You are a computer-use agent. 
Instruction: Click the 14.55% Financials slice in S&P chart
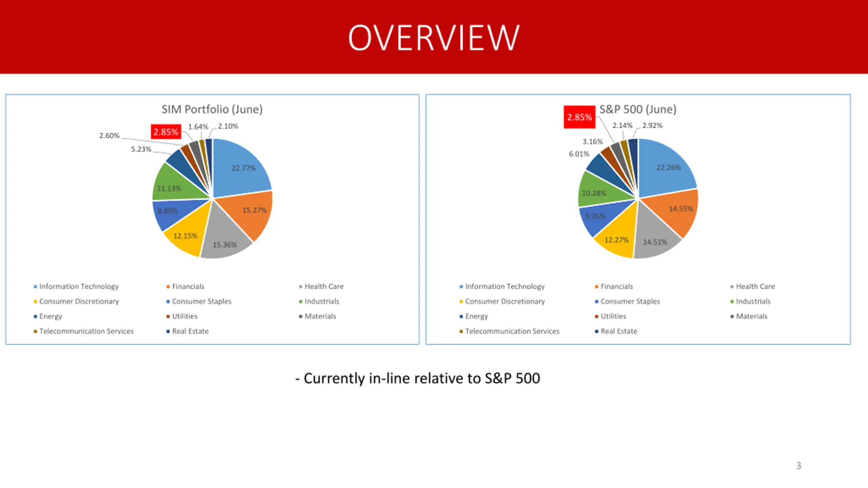point(675,212)
